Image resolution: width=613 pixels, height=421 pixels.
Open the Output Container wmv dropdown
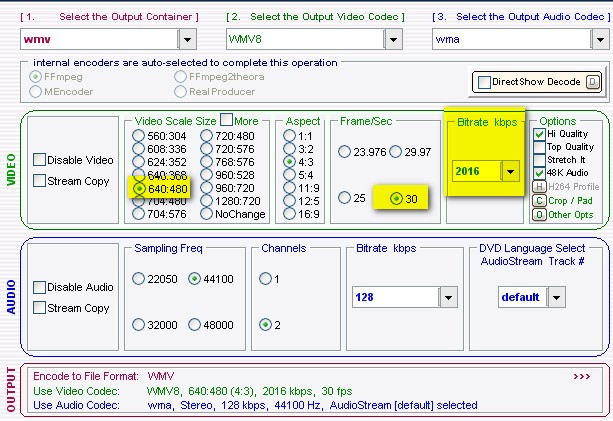tap(187, 38)
